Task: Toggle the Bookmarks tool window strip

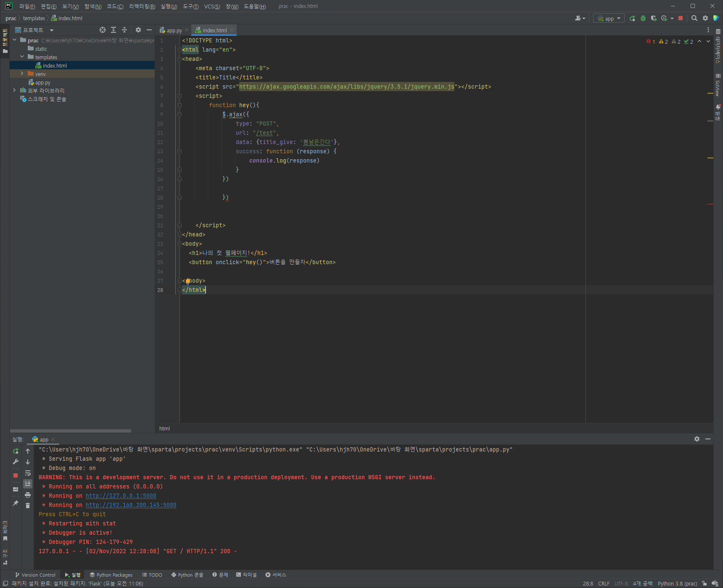Action: [x=5, y=531]
